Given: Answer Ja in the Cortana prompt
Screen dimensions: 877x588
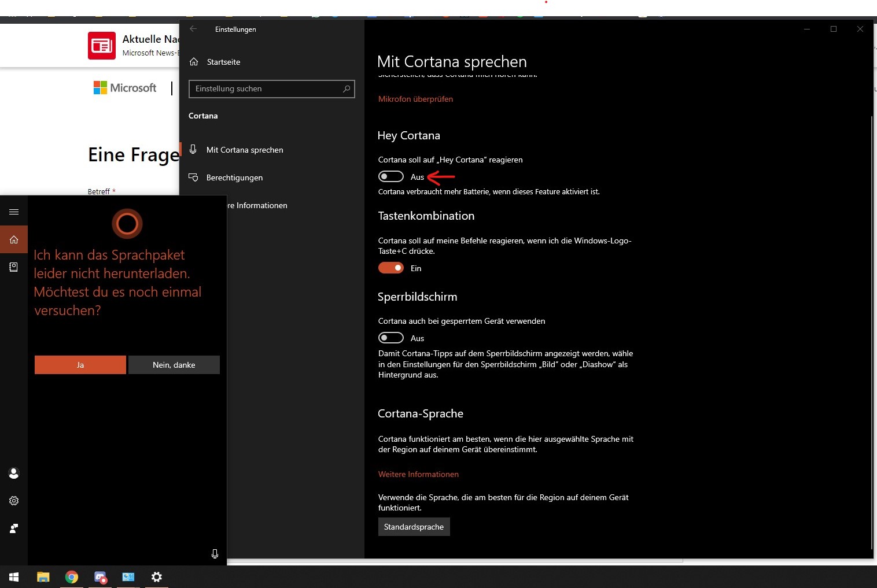Looking at the screenshot, I should (80, 365).
